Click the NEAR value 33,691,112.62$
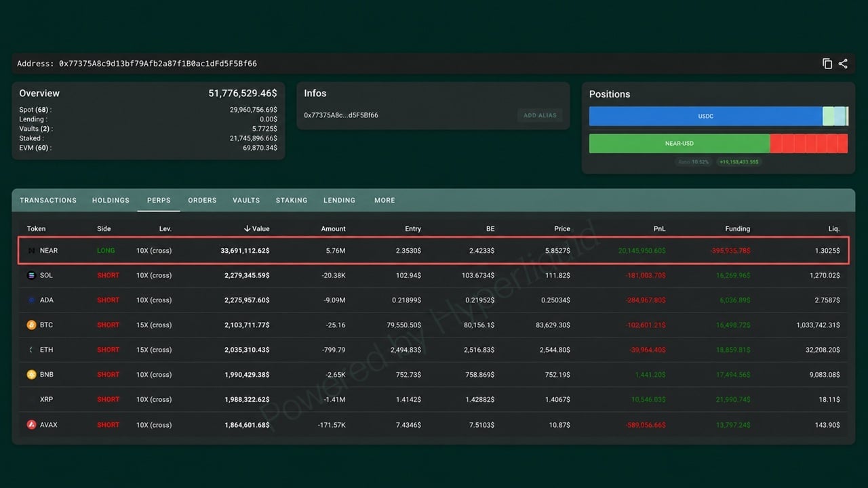This screenshot has width=868, height=488. (x=245, y=251)
